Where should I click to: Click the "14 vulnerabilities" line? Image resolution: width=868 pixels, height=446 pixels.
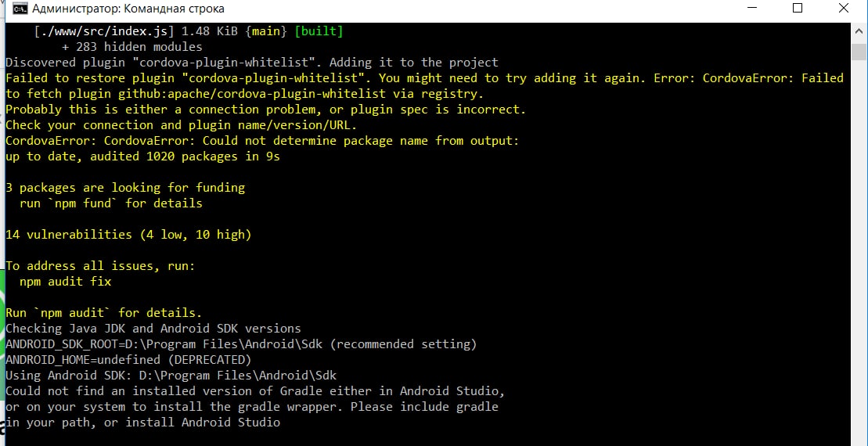click(128, 235)
